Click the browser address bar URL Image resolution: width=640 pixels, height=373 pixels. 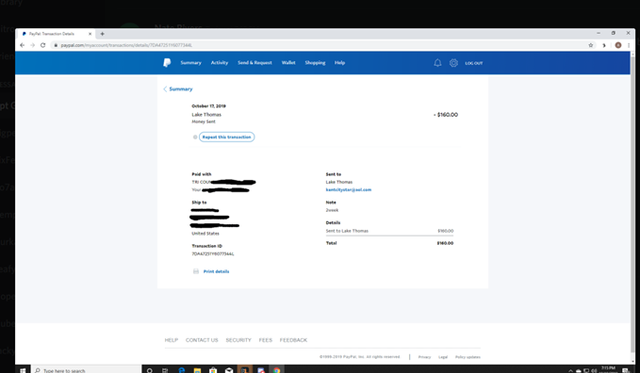click(126, 45)
